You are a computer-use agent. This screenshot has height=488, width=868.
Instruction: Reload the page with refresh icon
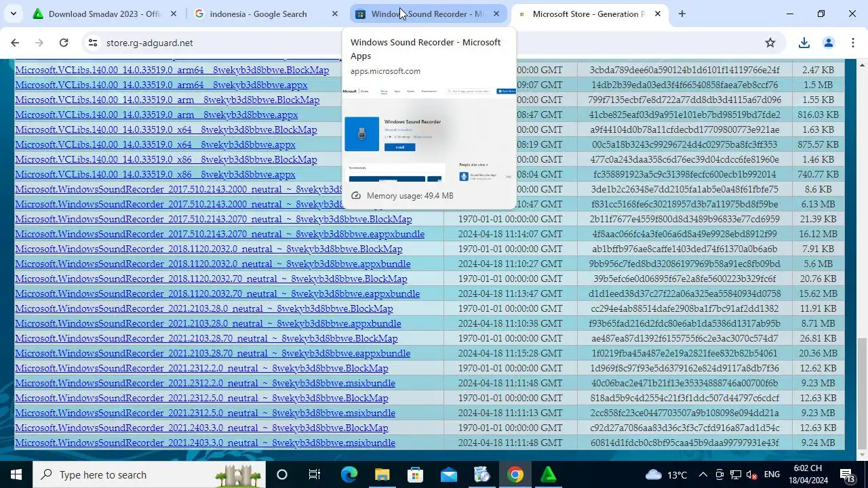64,43
